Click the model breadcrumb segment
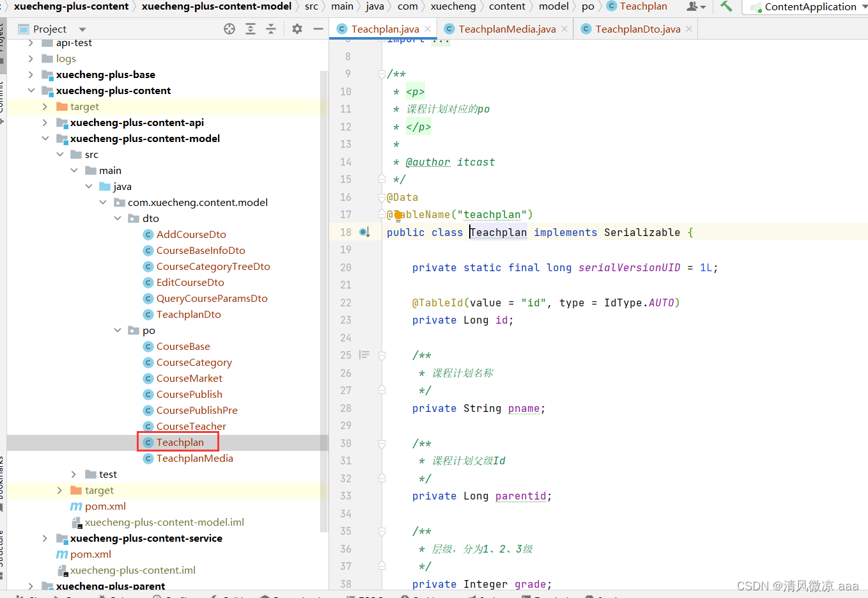 (554, 6)
